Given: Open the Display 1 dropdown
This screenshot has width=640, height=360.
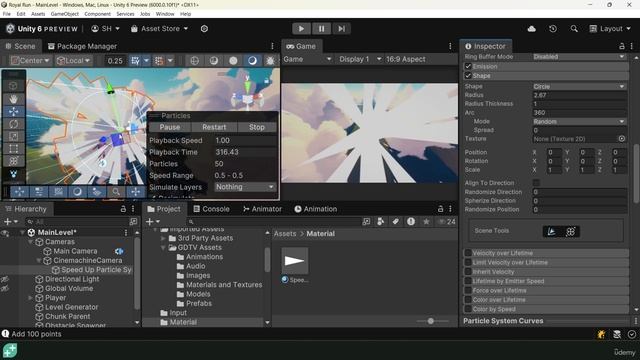Looking at the screenshot, I should (x=360, y=59).
